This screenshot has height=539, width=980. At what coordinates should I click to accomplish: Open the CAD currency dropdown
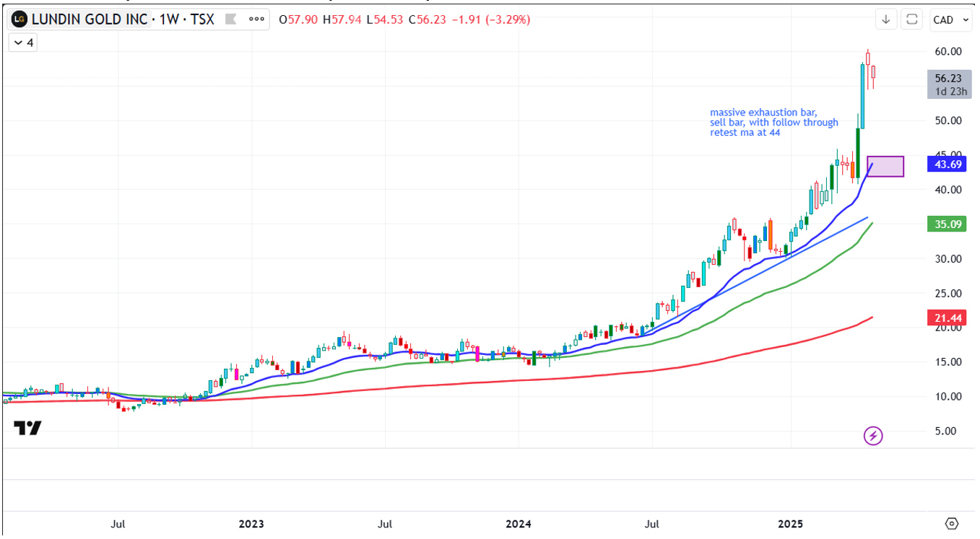coord(950,19)
